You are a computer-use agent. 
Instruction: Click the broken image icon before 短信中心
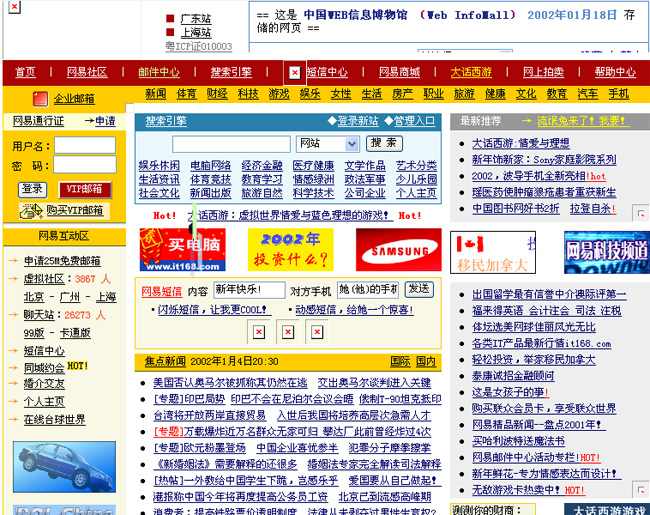tap(295, 73)
